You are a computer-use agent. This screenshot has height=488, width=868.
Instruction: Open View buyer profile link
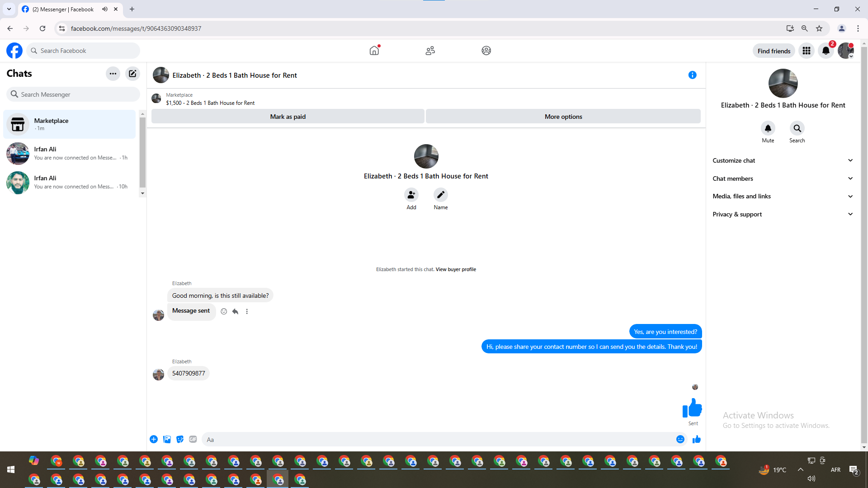455,269
